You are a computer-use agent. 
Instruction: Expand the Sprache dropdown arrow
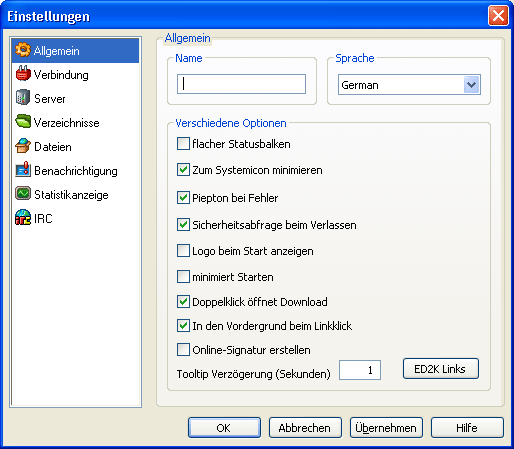tap(471, 85)
